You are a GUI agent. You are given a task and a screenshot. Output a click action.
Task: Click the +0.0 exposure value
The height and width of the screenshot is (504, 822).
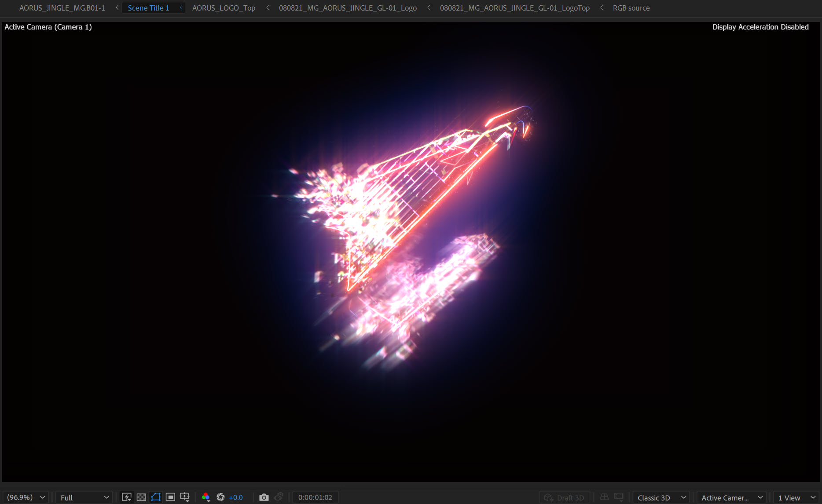[236, 497]
